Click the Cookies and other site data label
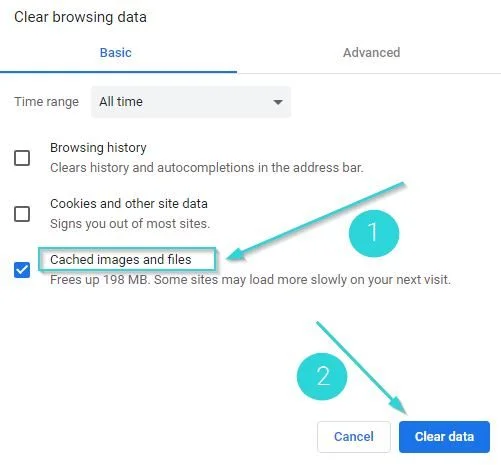The height and width of the screenshot is (465, 501). 129,204
